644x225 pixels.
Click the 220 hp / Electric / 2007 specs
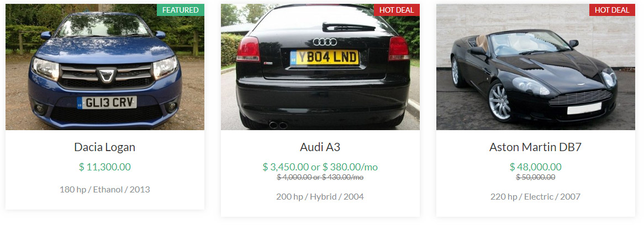[x=535, y=197]
